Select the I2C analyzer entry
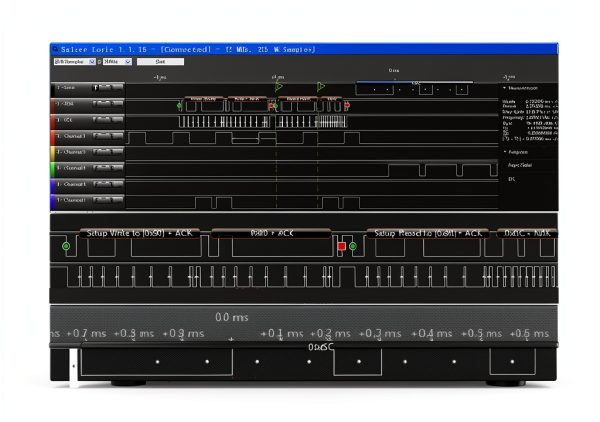The width and height of the screenshot is (600, 422). [512, 179]
